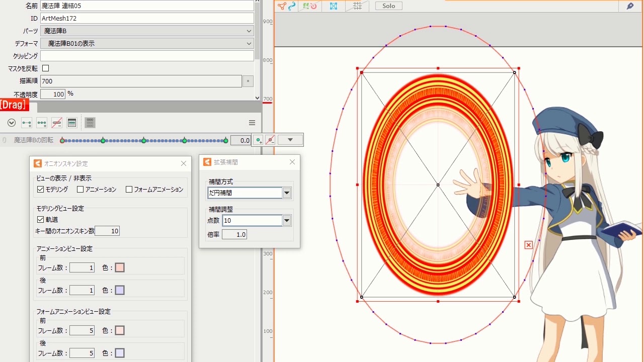Select form animation 前 color swatch
This screenshot has height=362, width=644.
pyautogui.click(x=120, y=330)
